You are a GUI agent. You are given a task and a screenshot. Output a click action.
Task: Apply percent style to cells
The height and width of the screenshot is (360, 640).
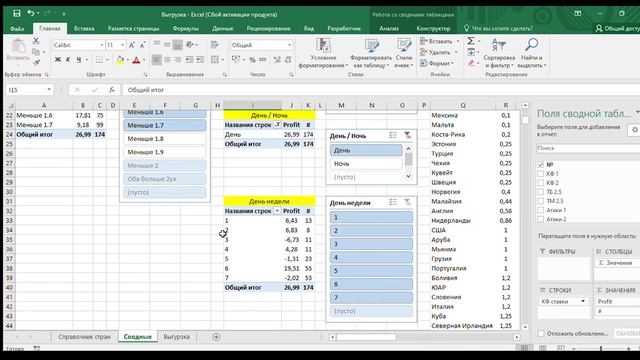253,60
